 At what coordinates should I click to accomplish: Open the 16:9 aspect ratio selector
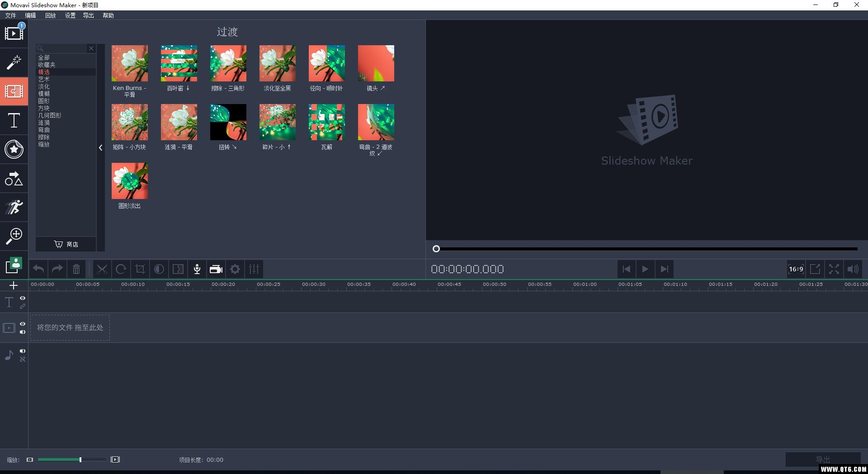[x=796, y=269]
